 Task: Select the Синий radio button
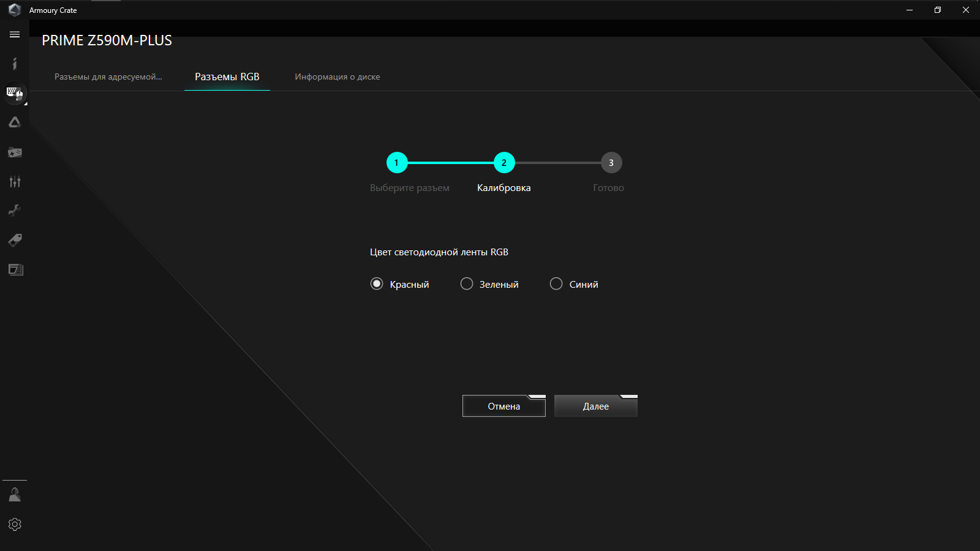pyautogui.click(x=556, y=283)
